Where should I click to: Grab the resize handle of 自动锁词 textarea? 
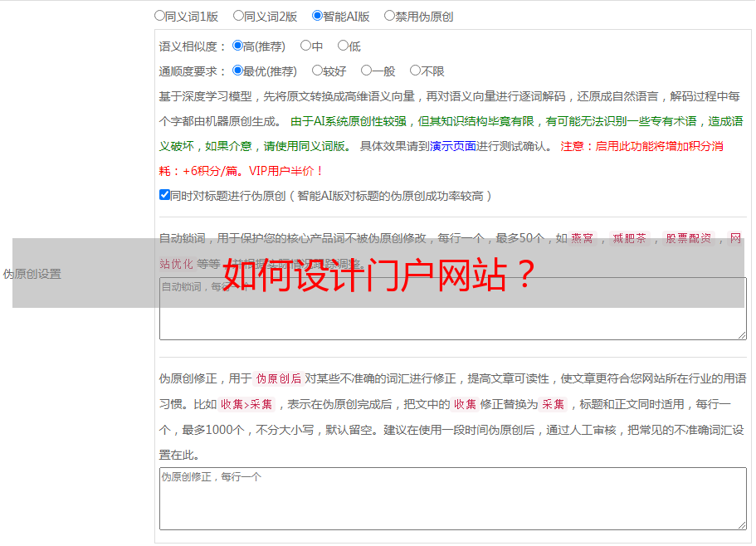pos(742,335)
